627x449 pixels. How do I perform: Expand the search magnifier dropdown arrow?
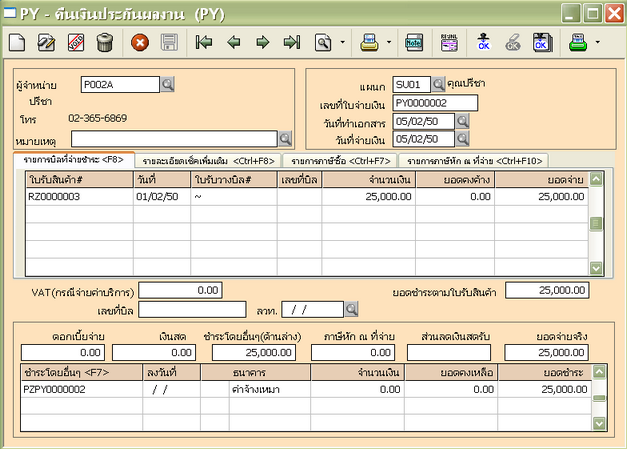point(343,42)
